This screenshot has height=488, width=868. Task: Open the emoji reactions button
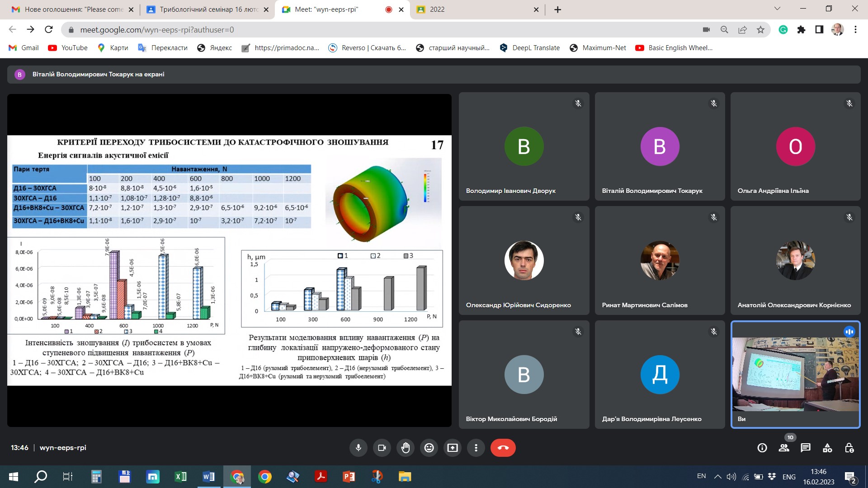click(x=429, y=448)
